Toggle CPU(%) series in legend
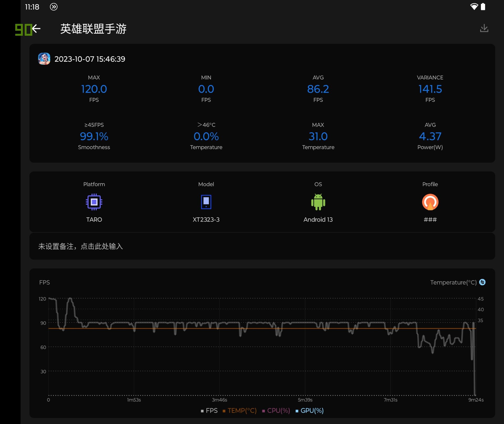 pyautogui.click(x=276, y=411)
